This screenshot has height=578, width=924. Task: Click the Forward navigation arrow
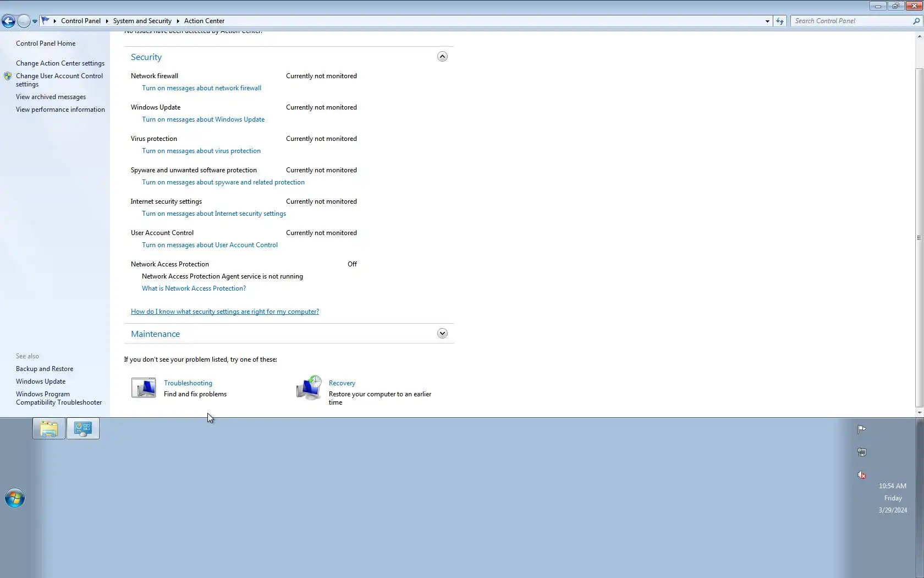pos(24,21)
